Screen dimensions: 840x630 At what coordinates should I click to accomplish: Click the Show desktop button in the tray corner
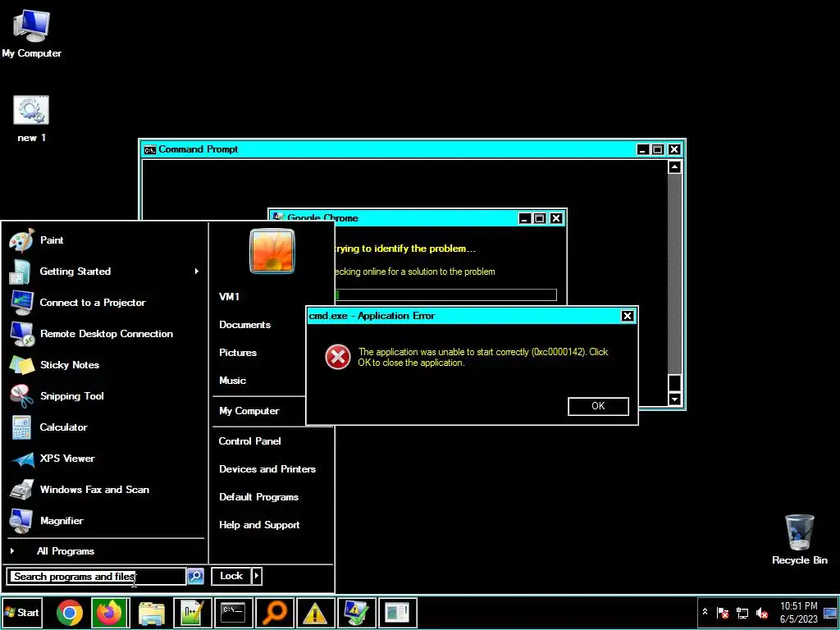(x=830, y=612)
